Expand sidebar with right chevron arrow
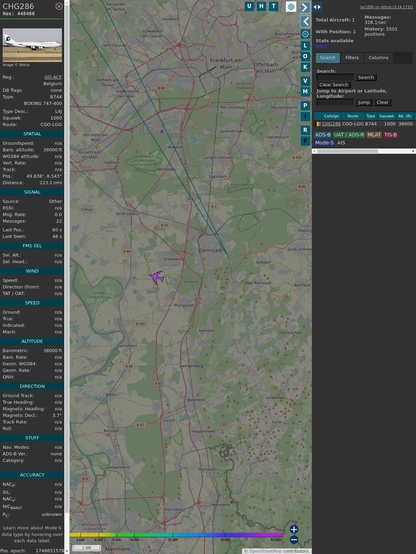 305,7
